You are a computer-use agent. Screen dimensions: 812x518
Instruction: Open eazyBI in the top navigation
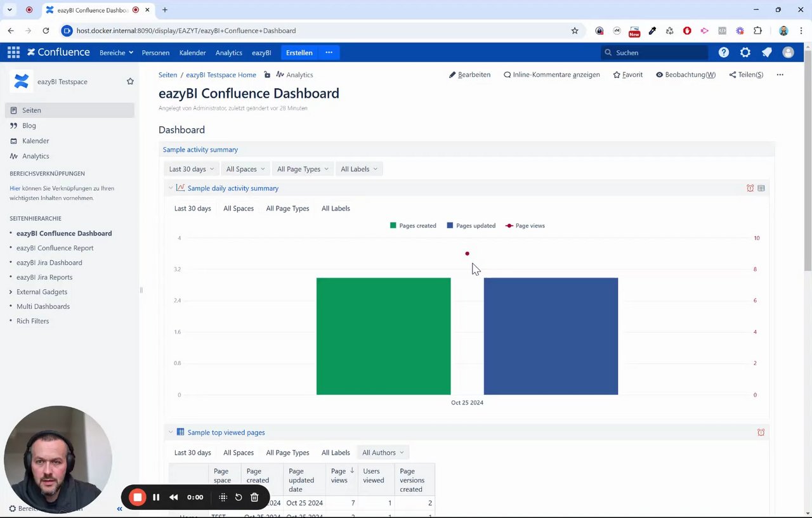pos(261,53)
